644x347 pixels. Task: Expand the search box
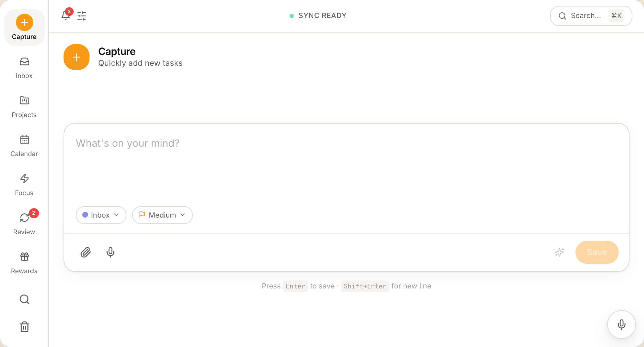coord(591,16)
